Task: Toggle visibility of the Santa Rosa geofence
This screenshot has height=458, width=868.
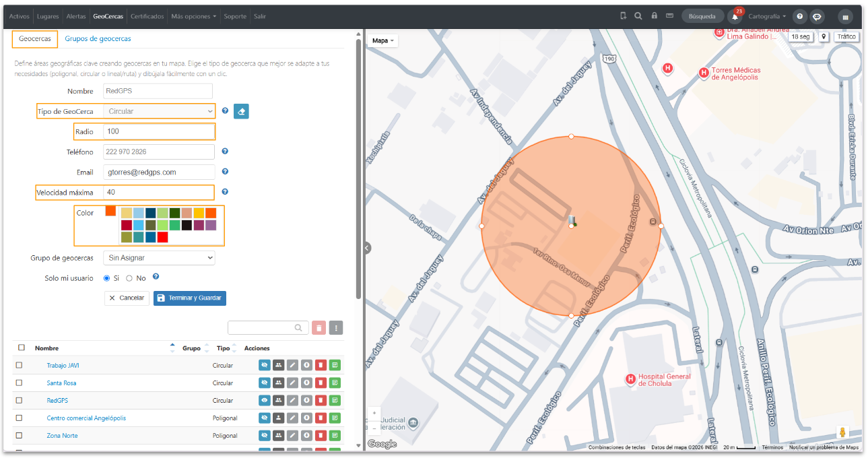Action: 265,383
